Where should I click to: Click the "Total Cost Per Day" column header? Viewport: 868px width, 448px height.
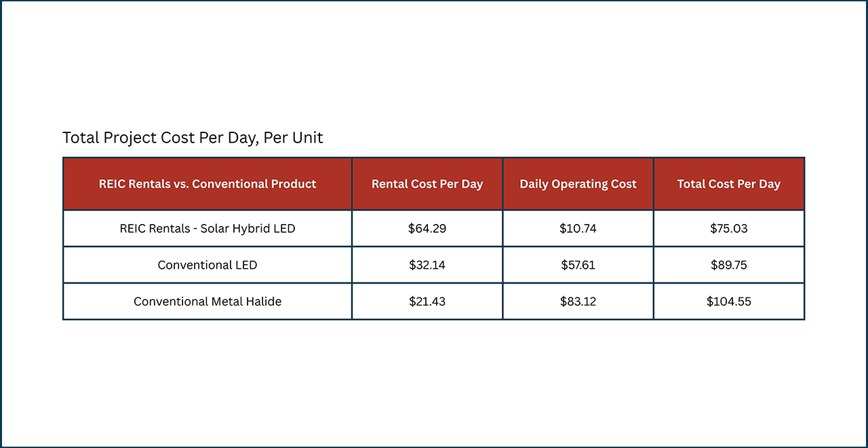click(728, 184)
